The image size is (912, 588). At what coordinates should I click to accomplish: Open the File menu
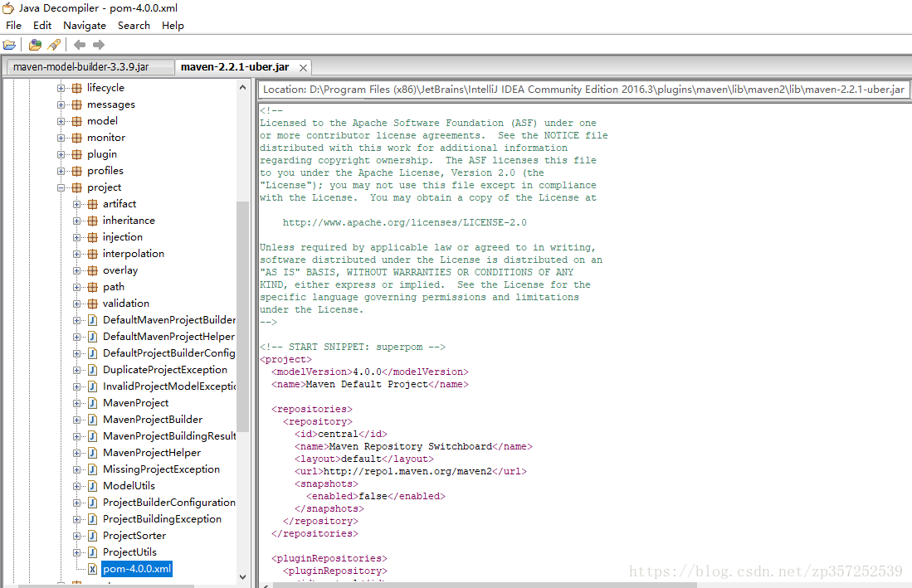click(13, 26)
